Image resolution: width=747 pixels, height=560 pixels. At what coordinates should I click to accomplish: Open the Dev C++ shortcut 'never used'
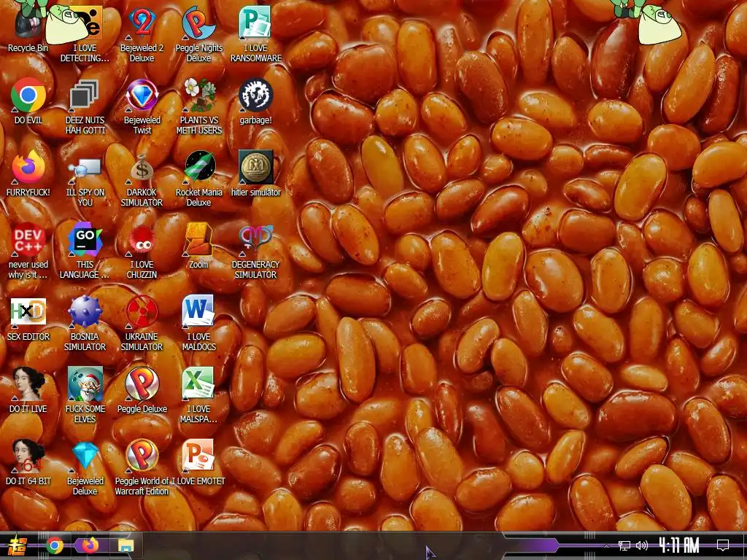point(28,250)
